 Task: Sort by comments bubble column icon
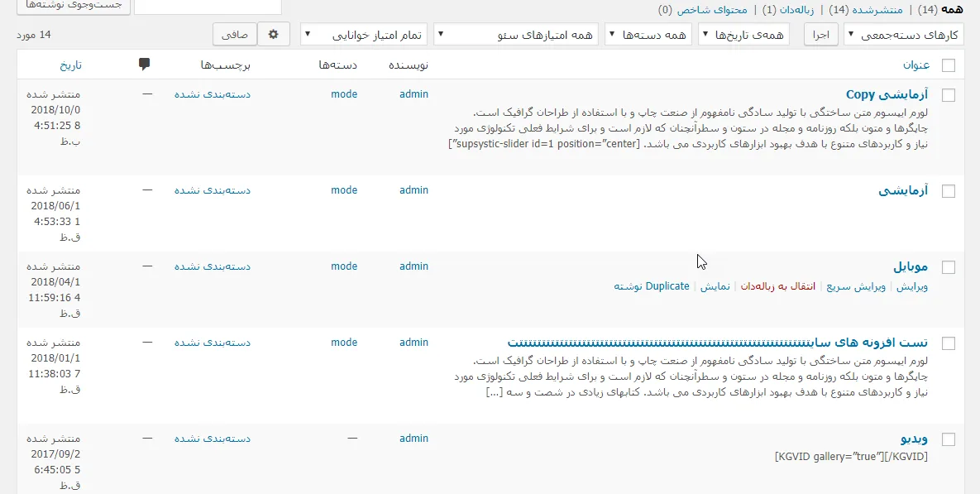point(145,64)
